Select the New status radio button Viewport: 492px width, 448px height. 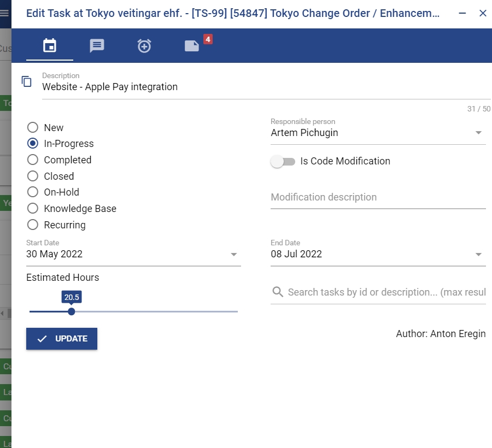pos(33,127)
